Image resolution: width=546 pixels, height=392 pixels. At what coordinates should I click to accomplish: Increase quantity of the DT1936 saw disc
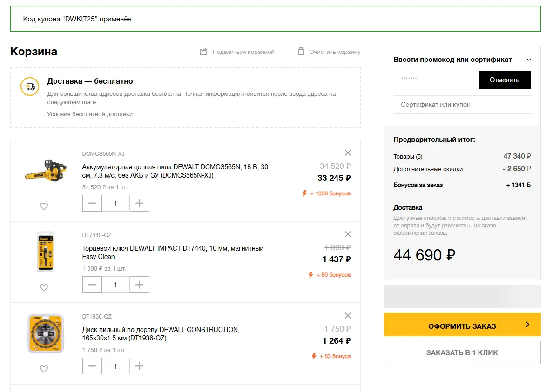coord(139,366)
